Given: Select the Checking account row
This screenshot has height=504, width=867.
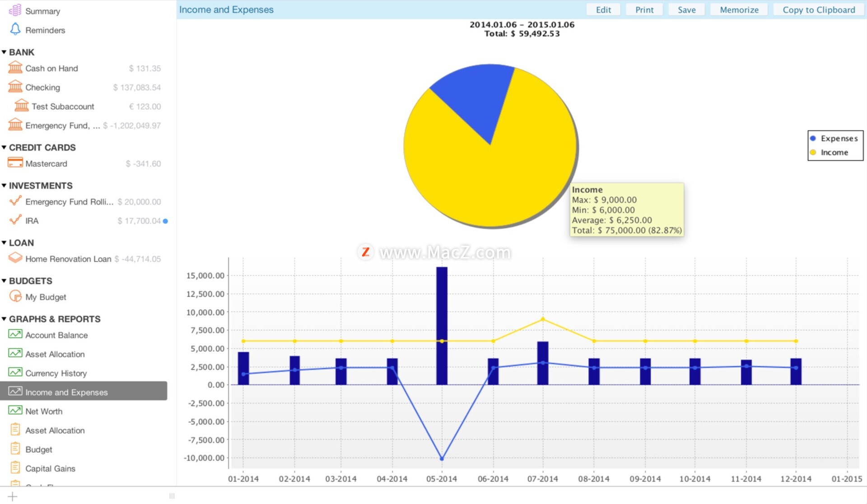Looking at the screenshot, I should point(84,87).
